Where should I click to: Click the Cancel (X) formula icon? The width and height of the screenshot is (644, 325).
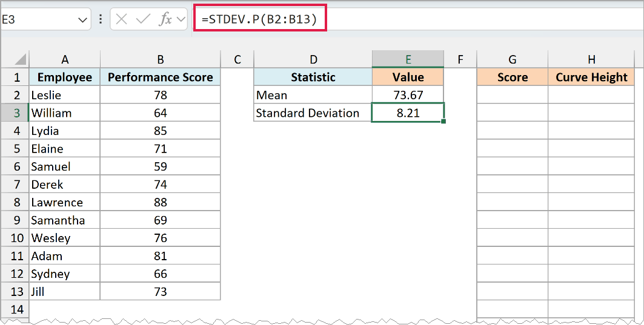[121, 19]
